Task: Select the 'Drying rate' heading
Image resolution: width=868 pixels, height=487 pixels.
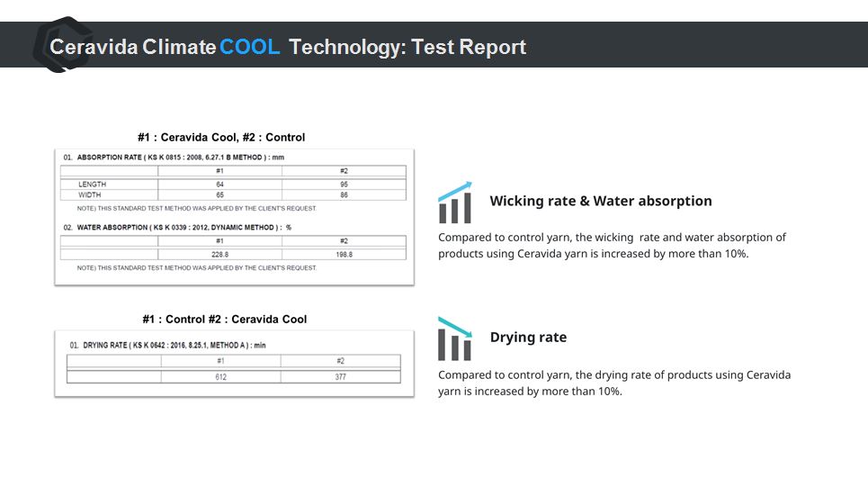Action: (x=528, y=338)
